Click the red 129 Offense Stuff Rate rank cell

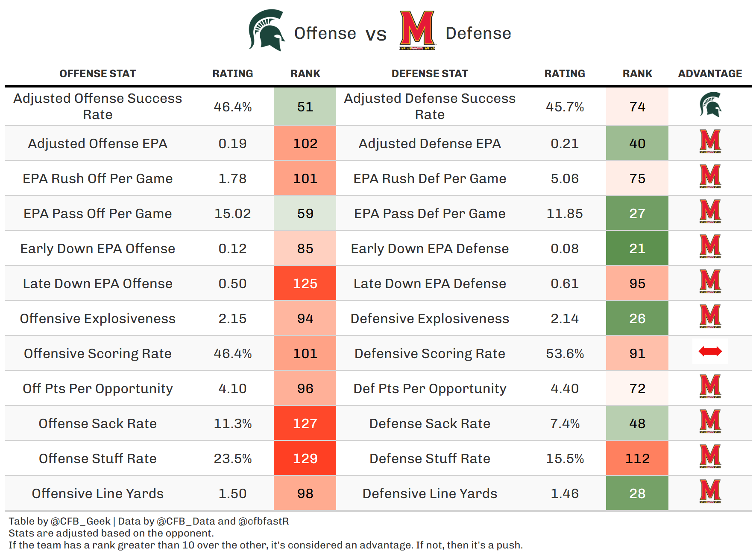pos(305,458)
